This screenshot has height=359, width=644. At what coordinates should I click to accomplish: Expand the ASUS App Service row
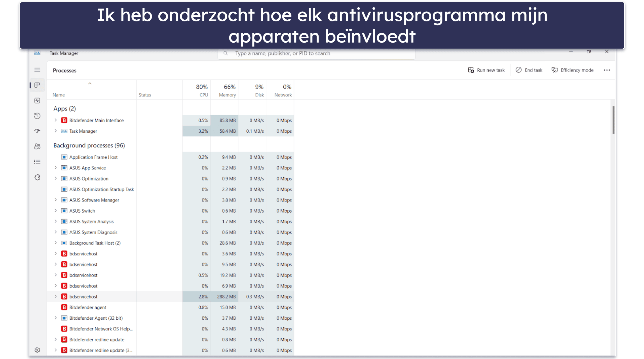56,168
